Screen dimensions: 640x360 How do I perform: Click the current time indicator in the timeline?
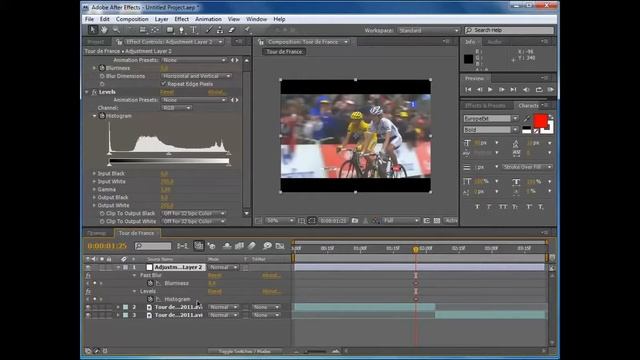click(x=416, y=249)
